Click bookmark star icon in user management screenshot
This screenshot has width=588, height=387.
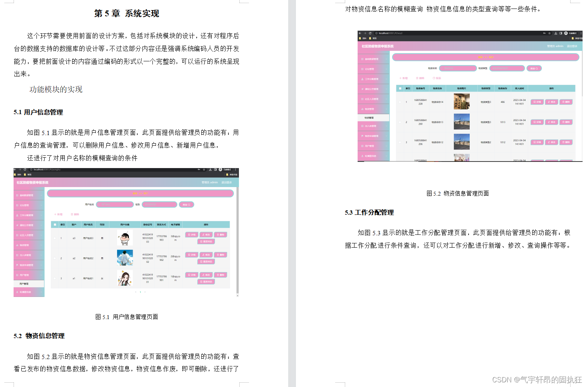tap(204, 170)
